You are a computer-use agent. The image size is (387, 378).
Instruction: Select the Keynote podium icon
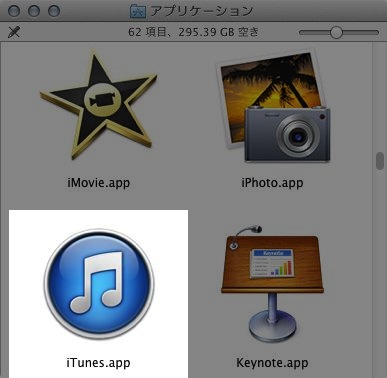tap(272, 284)
